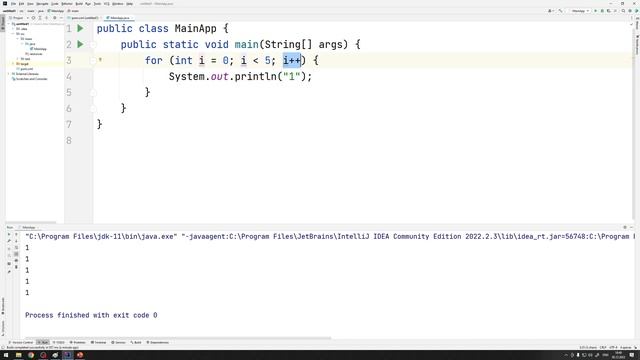This screenshot has width=640, height=360.
Task: Collapse all nodes in Project panel
Action: pos(47,18)
